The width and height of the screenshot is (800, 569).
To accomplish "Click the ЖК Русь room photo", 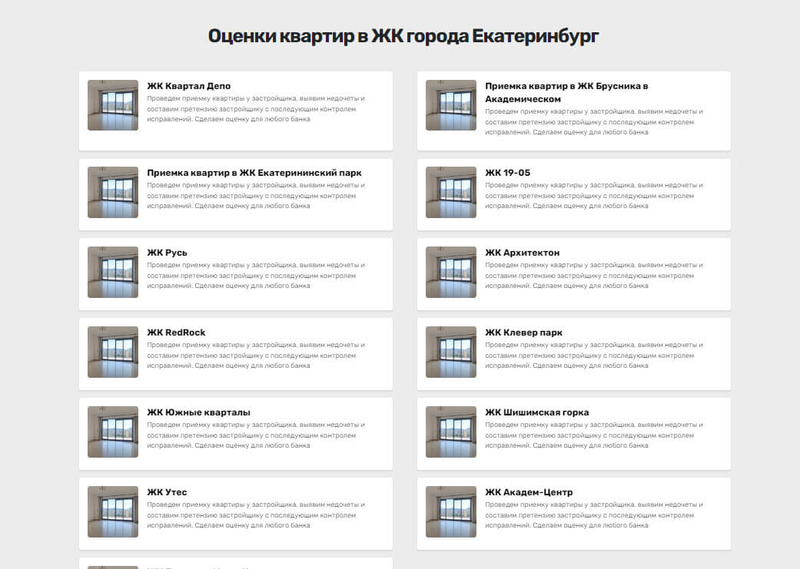I will pyautogui.click(x=113, y=272).
